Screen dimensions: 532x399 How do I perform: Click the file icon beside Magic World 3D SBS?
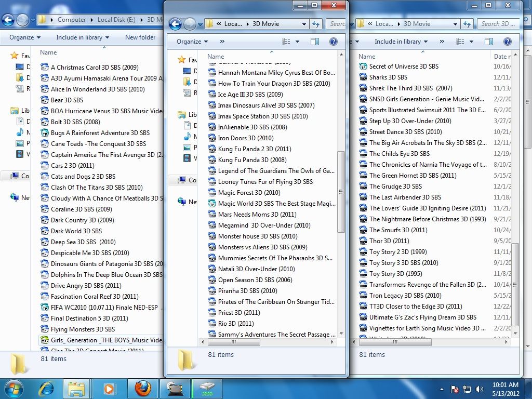212,204
